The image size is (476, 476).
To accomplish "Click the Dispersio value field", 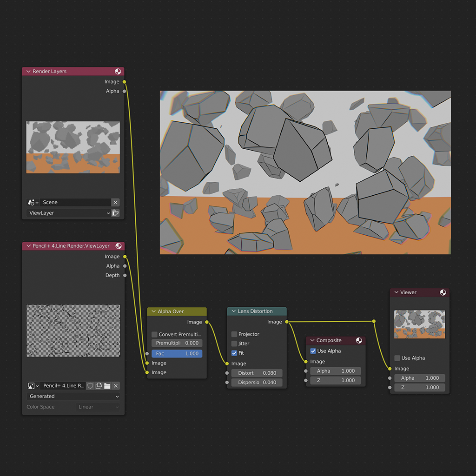I will [x=257, y=383].
